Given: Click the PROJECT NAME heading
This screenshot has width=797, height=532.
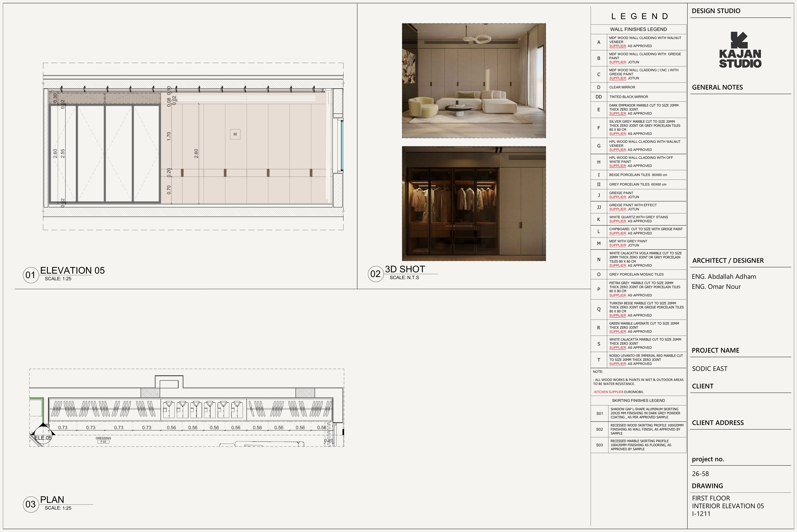Looking at the screenshot, I should pyautogui.click(x=716, y=351).
